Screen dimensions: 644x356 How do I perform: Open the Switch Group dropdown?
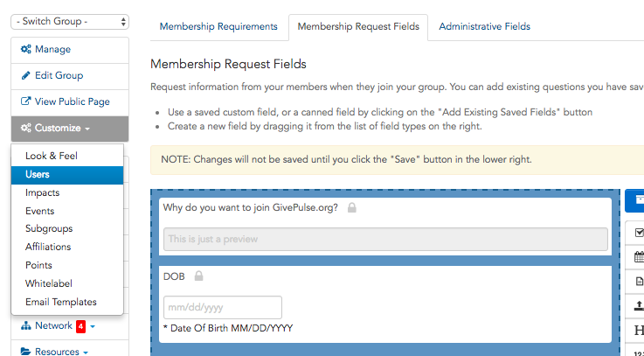(x=70, y=21)
